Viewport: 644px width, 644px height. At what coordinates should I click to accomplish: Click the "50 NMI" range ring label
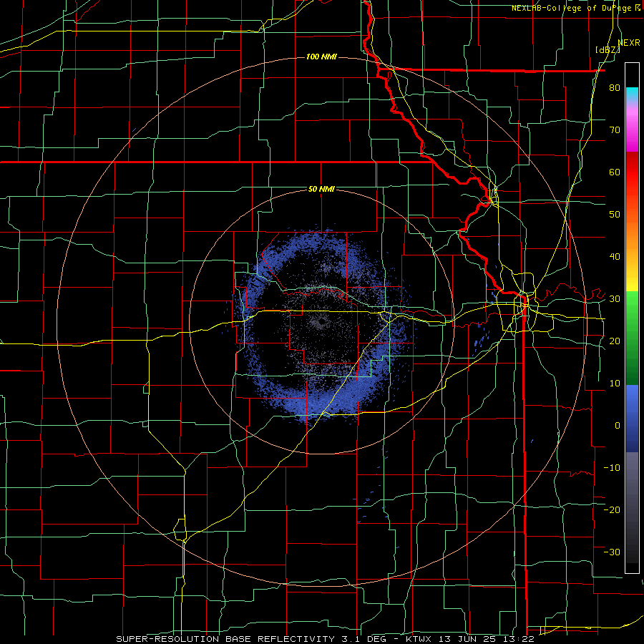[321, 189]
